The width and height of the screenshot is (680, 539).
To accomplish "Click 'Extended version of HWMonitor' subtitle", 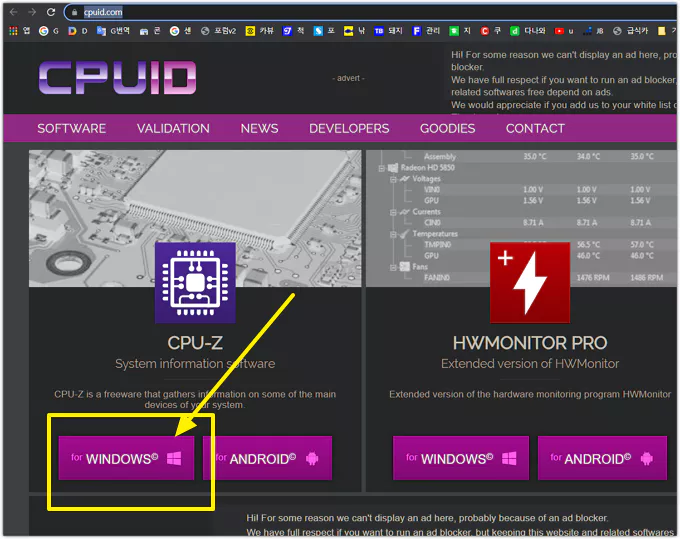I will click(x=530, y=363).
